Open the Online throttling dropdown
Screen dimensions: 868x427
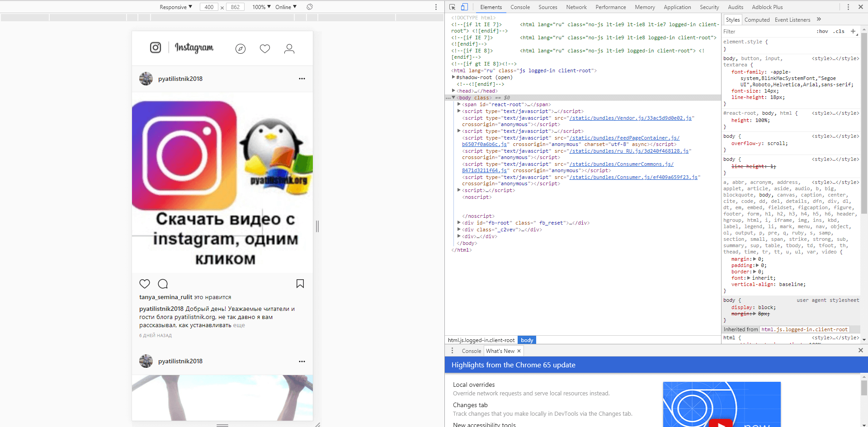[x=286, y=7]
